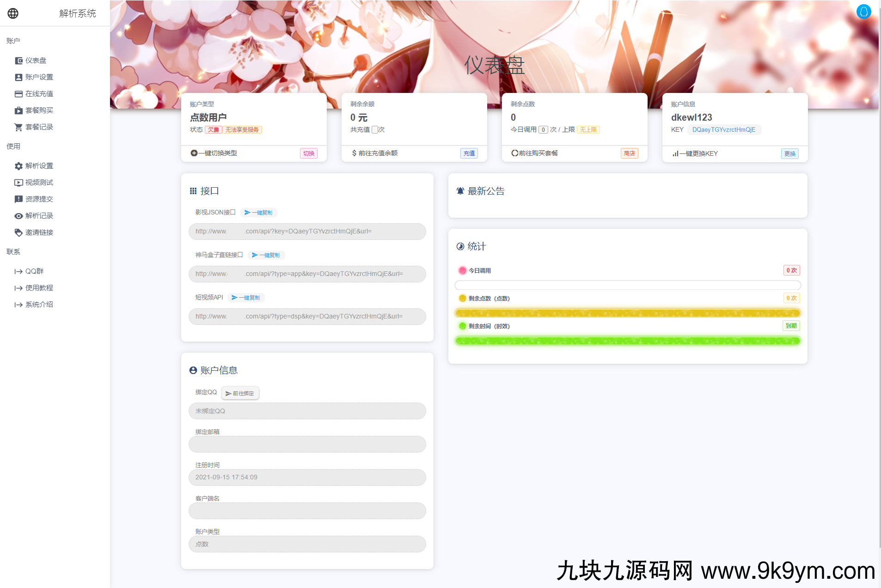This screenshot has width=881, height=588.
Task: Open the 商店 store button
Action: pos(630,153)
